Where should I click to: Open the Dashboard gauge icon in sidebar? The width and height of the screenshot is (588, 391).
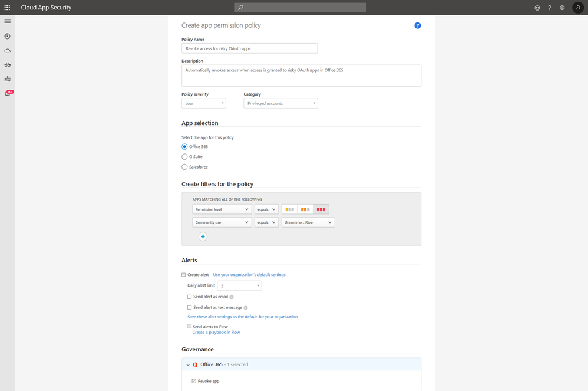click(8, 37)
